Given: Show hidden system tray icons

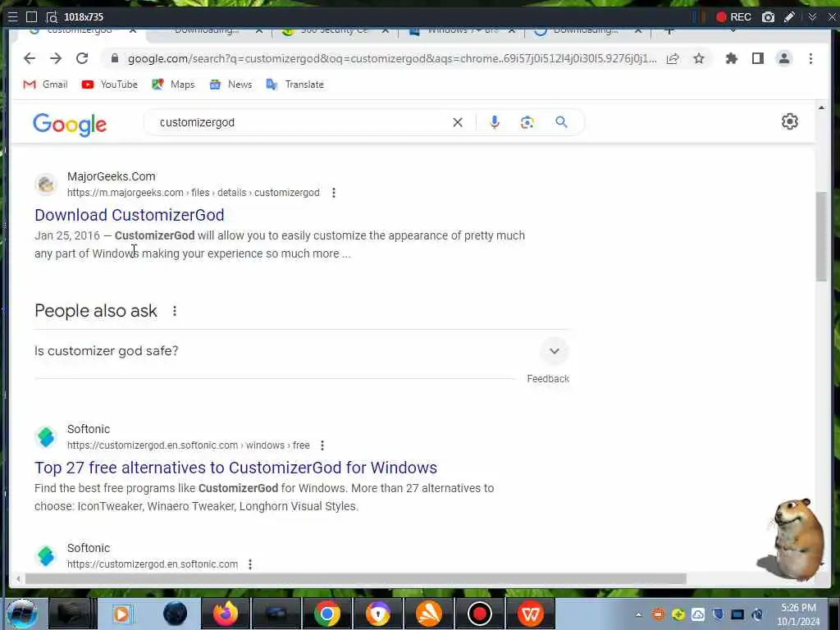Looking at the screenshot, I should (638, 615).
